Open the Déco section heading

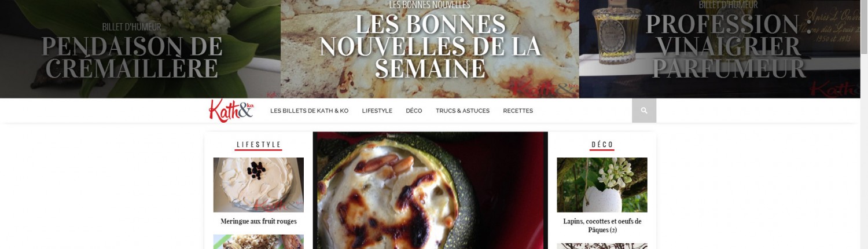tap(602, 145)
